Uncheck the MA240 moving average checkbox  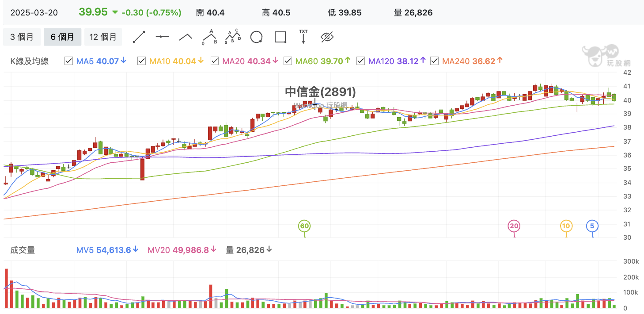pos(434,61)
